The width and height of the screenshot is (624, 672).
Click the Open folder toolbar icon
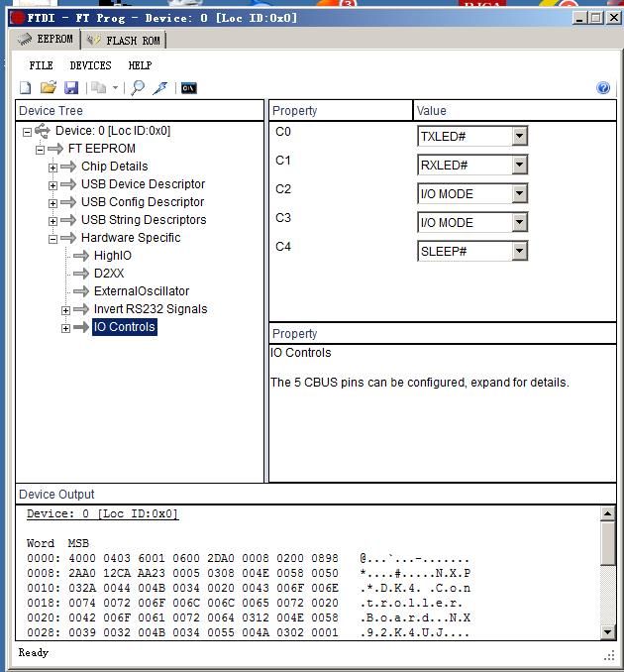coord(48,88)
